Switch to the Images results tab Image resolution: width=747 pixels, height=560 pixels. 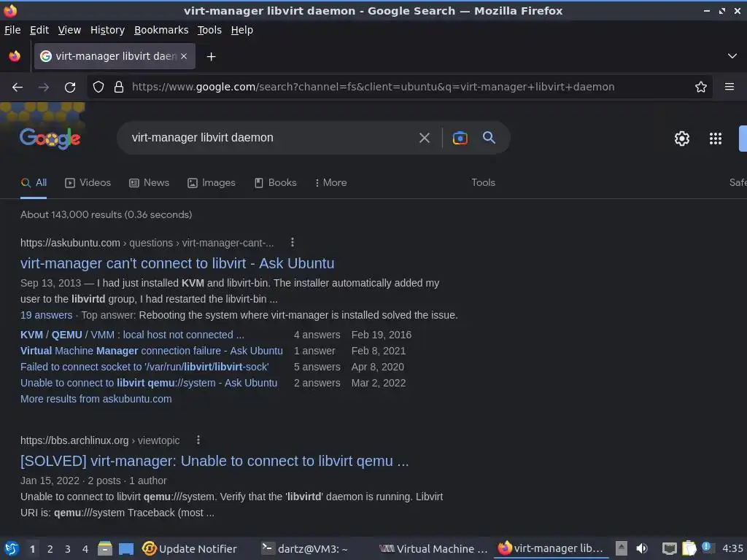pos(211,183)
